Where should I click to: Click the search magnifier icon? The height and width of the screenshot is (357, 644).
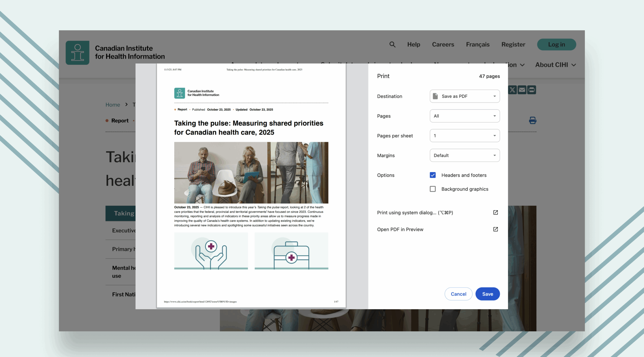(392, 44)
